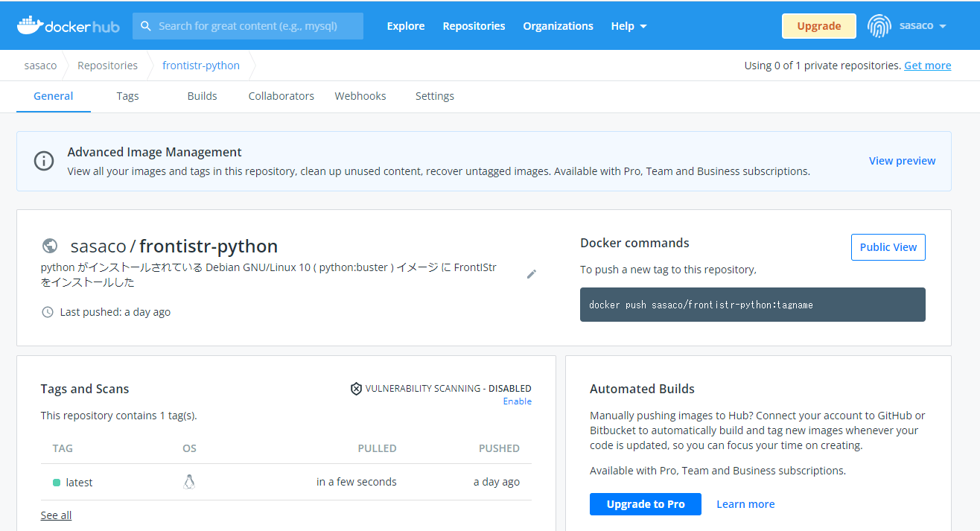Click the search magnifier icon
This screenshot has height=531, width=980.
[146, 25]
